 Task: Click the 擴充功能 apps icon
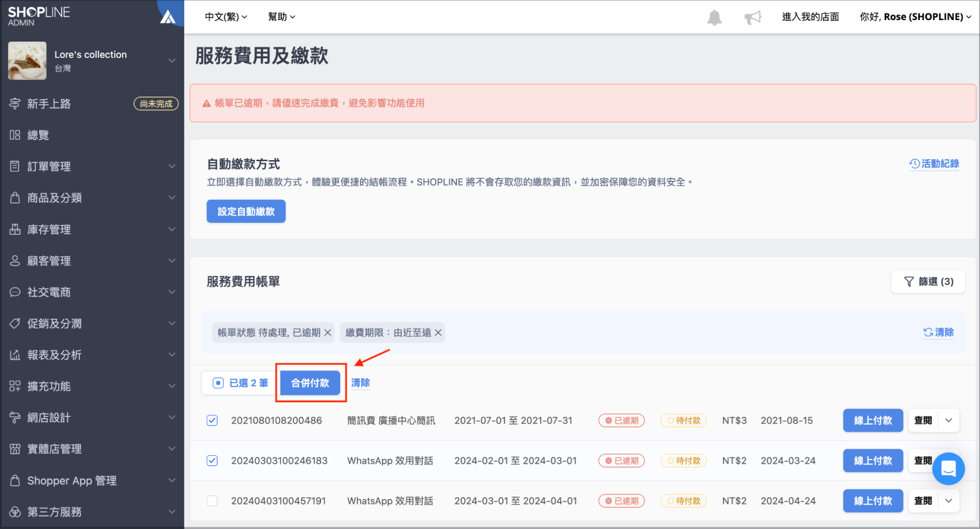coord(15,386)
